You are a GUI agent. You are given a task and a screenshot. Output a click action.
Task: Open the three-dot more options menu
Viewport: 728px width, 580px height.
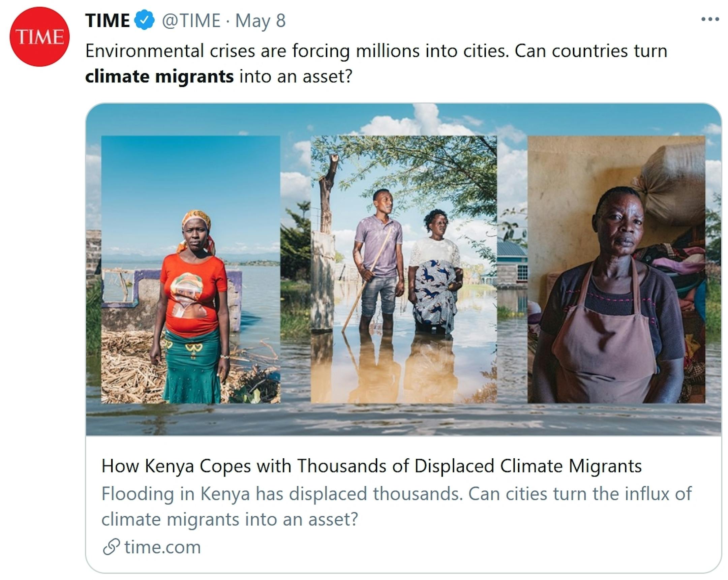tap(710, 19)
